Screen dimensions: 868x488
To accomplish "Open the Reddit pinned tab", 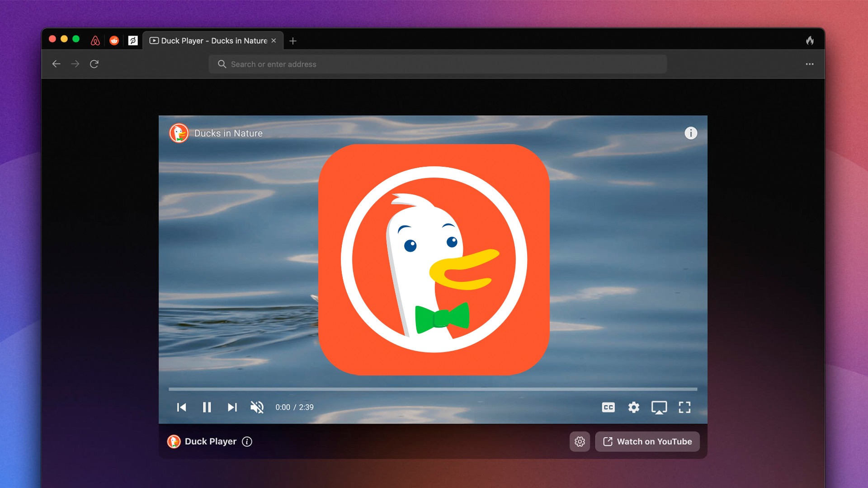I will tap(114, 41).
